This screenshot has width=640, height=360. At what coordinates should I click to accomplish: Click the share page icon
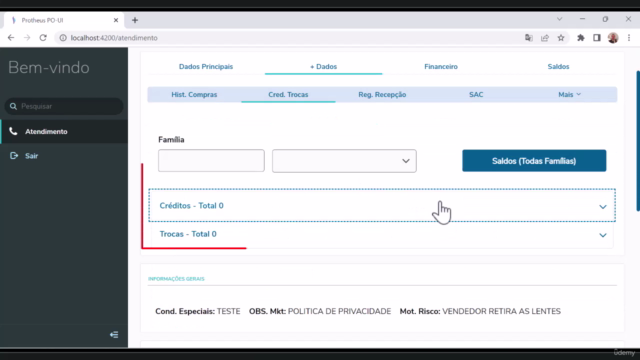(545, 38)
